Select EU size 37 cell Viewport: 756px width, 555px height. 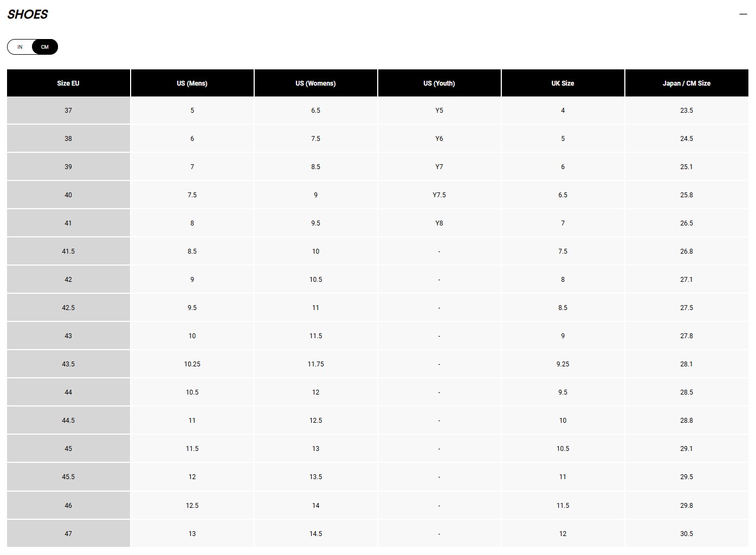point(68,110)
